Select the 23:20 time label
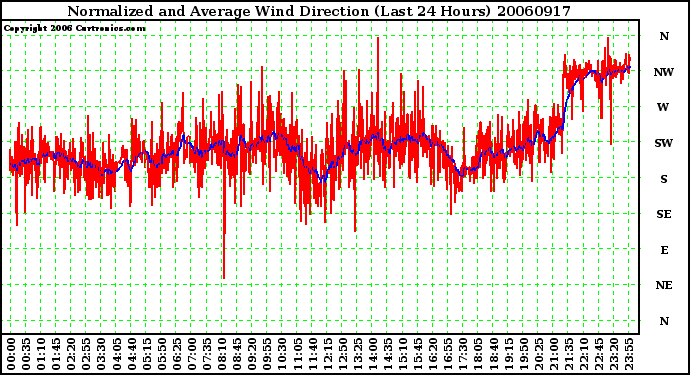This screenshot has width=690, height=375. [613, 354]
